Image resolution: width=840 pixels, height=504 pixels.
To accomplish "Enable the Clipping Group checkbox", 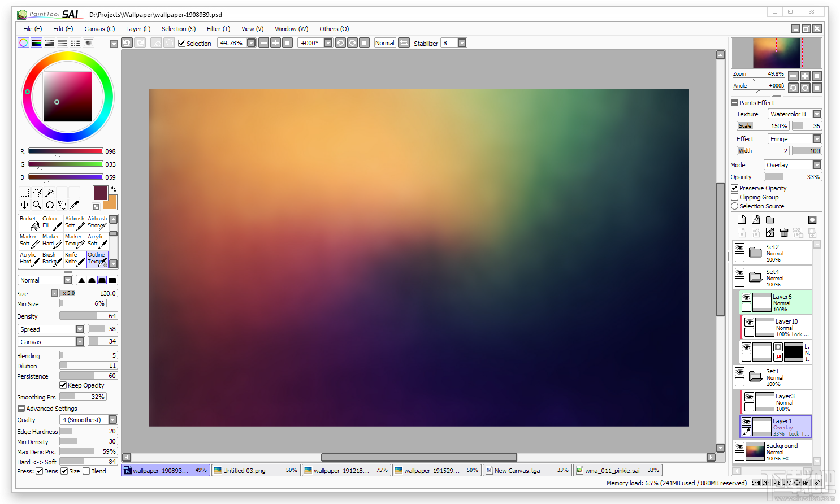I will (x=735, y=197).
